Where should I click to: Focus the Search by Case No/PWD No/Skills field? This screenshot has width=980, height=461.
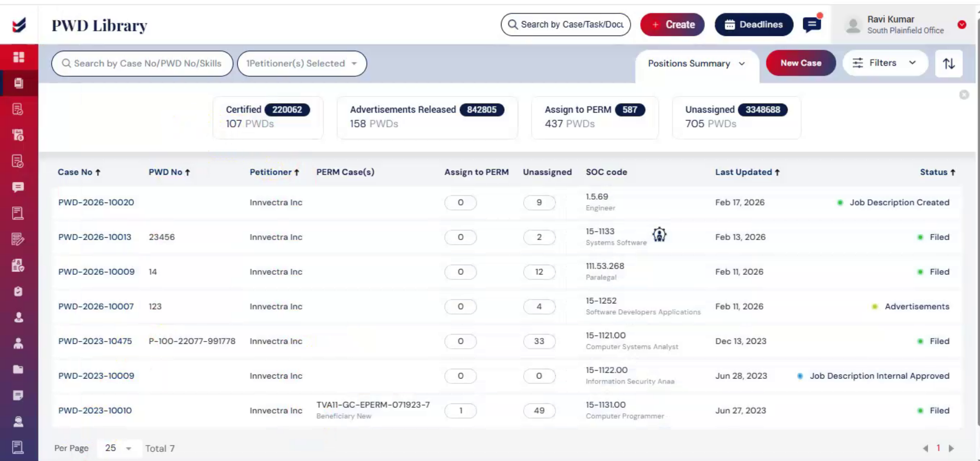pos(142,63)
